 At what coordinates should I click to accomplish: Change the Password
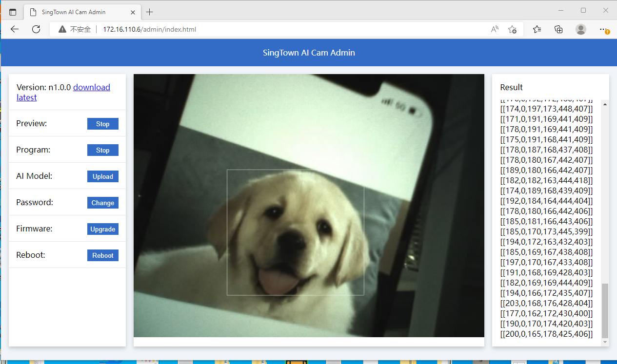pos(102,203)
